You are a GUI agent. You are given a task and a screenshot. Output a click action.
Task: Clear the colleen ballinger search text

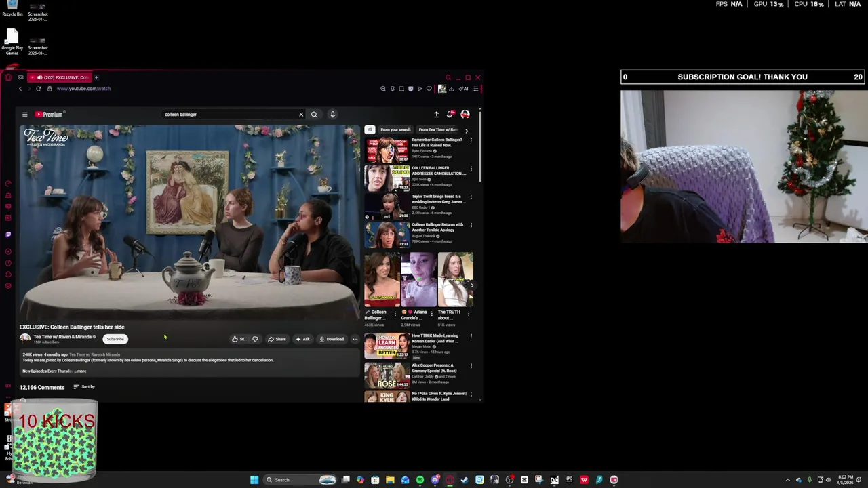point(301,115)
